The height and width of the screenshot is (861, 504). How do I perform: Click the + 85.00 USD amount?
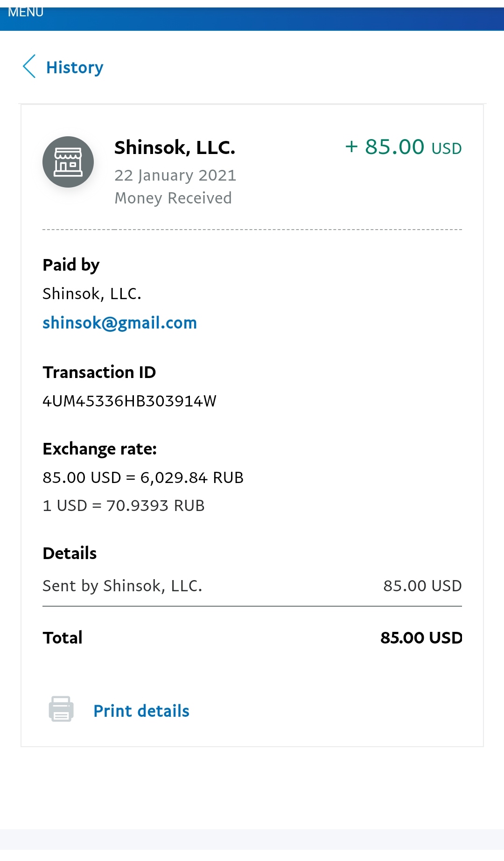403,147
